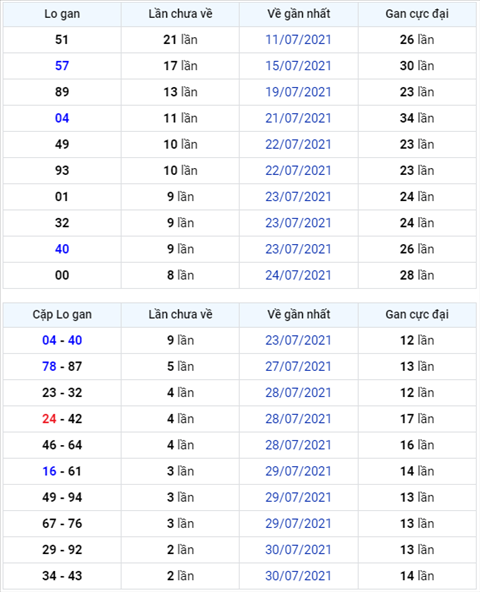This screenshot has width=480, height=592.
Task: Open the 15/07/2021 date link
Action: coord(298,66)
